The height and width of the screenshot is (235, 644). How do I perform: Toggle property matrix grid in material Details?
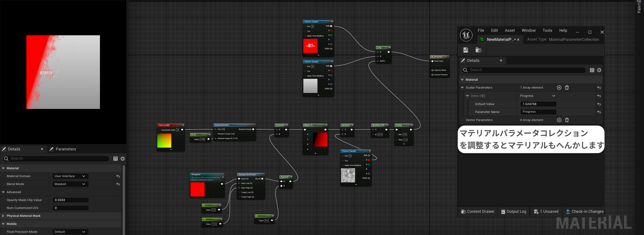(116, 159)
